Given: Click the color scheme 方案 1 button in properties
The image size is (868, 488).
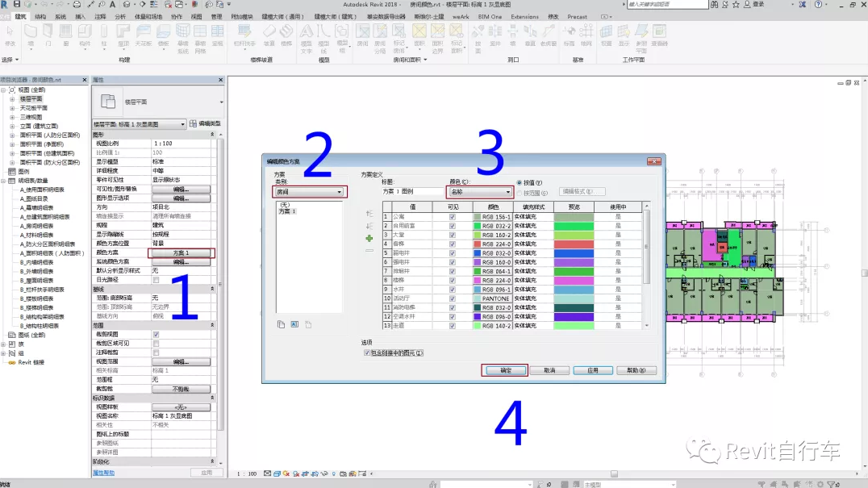Looking at the screenshot, I should tap(181, 252).
